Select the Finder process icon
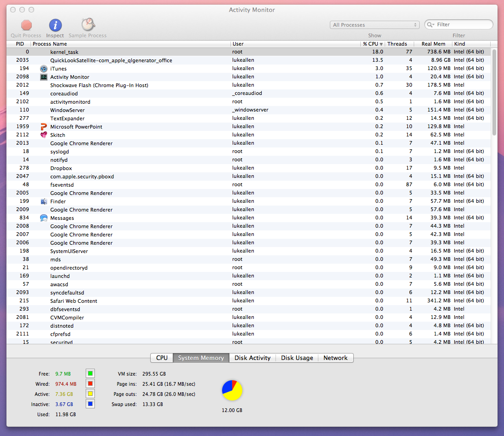 point(44,201)
